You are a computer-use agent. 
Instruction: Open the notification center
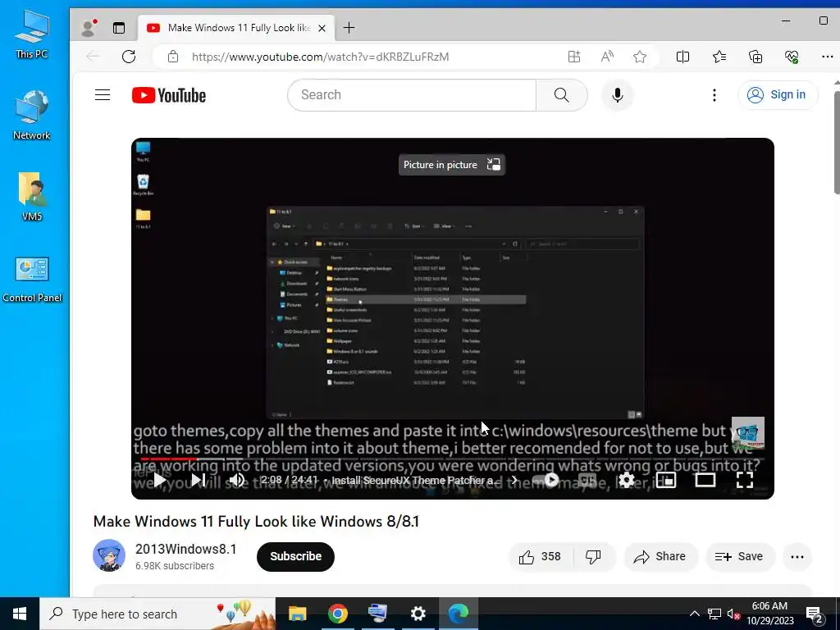click(815, 614)
